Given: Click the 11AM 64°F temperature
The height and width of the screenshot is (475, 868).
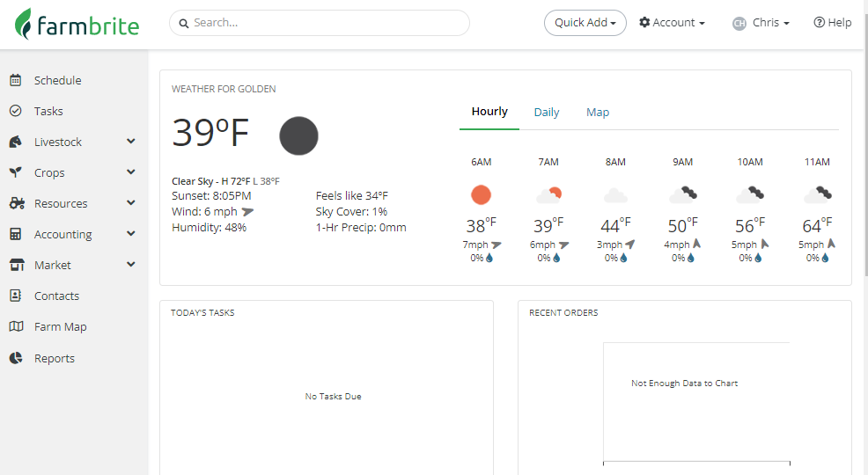Looking at the screenshot, I should [817, 225].
